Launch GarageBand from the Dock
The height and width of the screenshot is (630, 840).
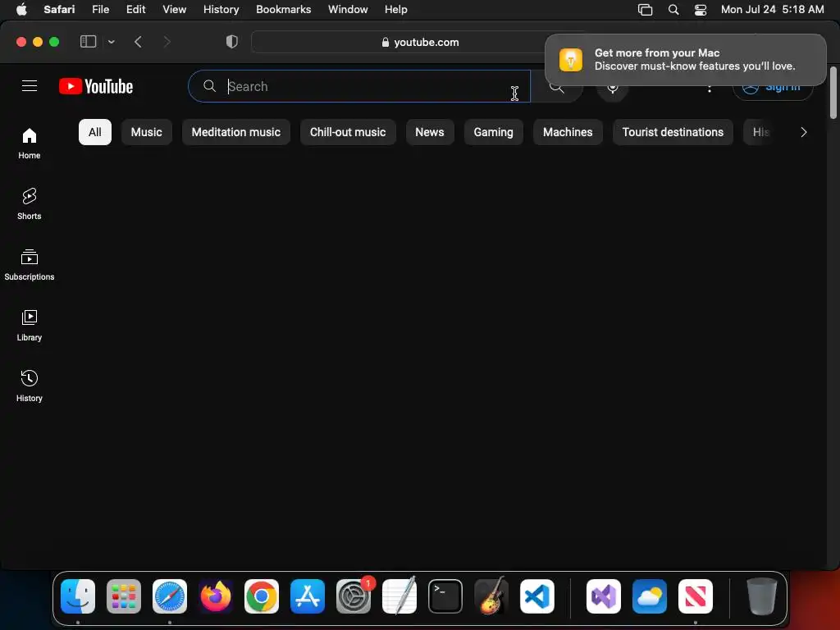point(491,596)
